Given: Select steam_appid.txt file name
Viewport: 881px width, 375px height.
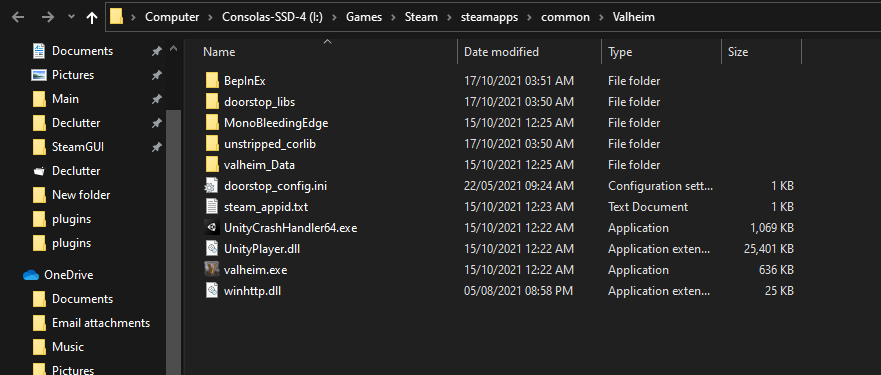Looking at the screenshot, I should [266, 207].
